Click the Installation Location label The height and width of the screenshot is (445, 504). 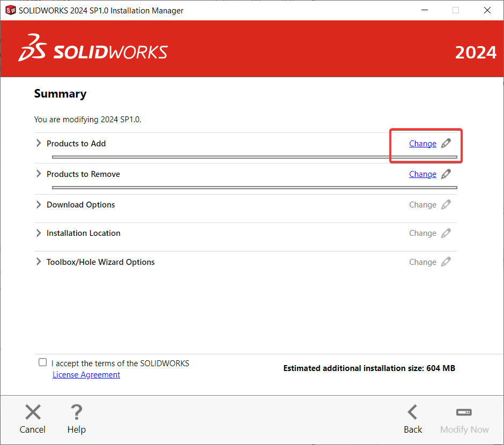point(84,233)
